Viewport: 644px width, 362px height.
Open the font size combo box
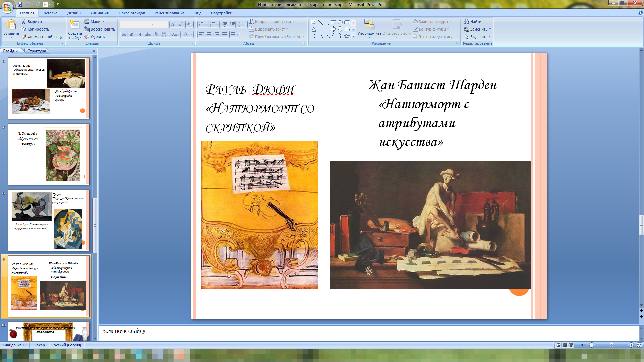(x=161, y=24)
